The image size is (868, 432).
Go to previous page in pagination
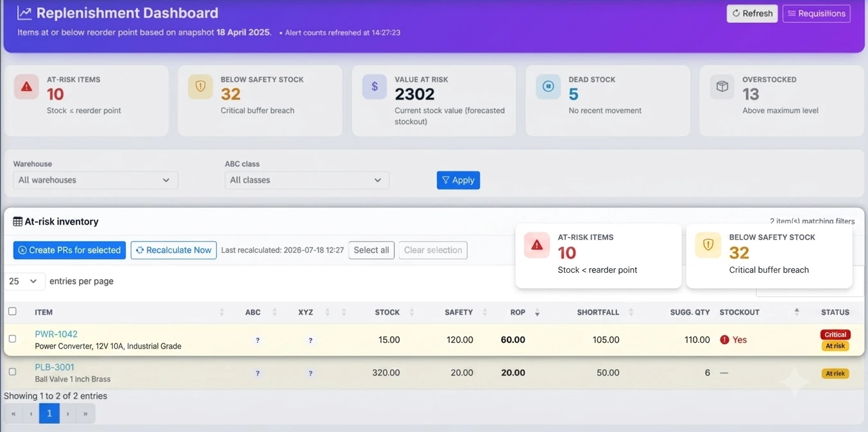tap(31, 413)
